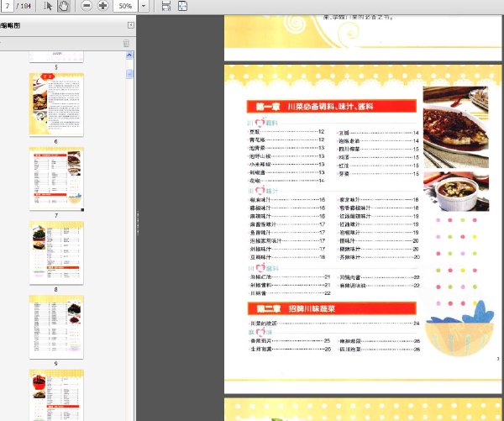The height and width of the screenshot is (421, 504).
Task: Select the partial thumbnail below page 9
Action: 56,395
